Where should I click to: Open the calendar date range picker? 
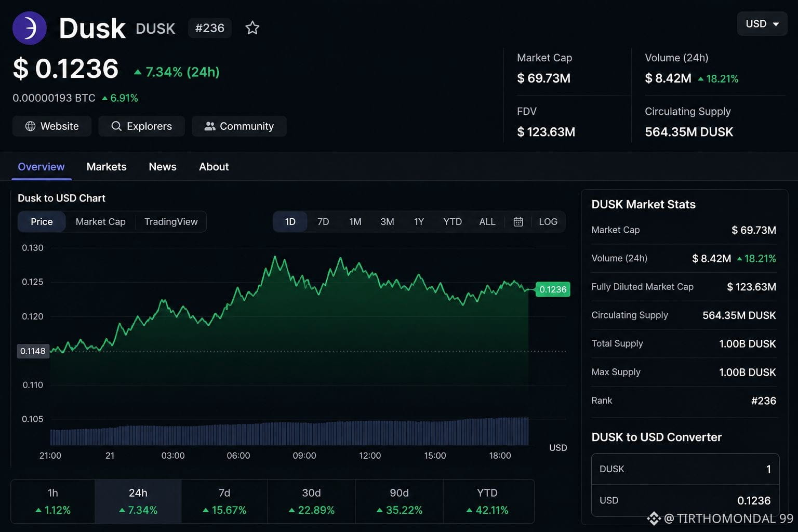(518, 222)
